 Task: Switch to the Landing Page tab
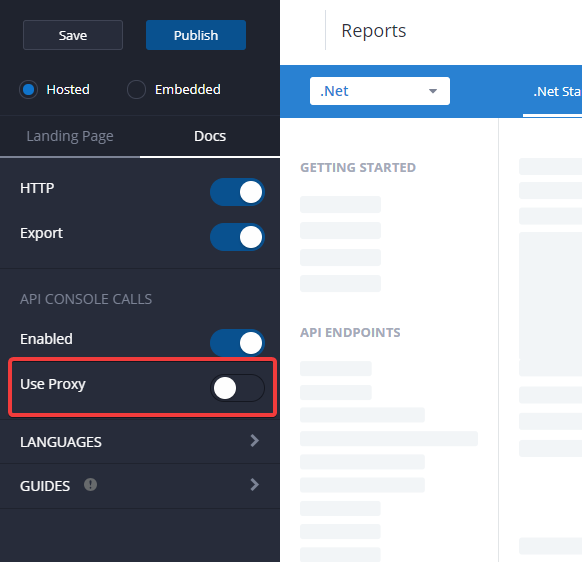[70, 136]
